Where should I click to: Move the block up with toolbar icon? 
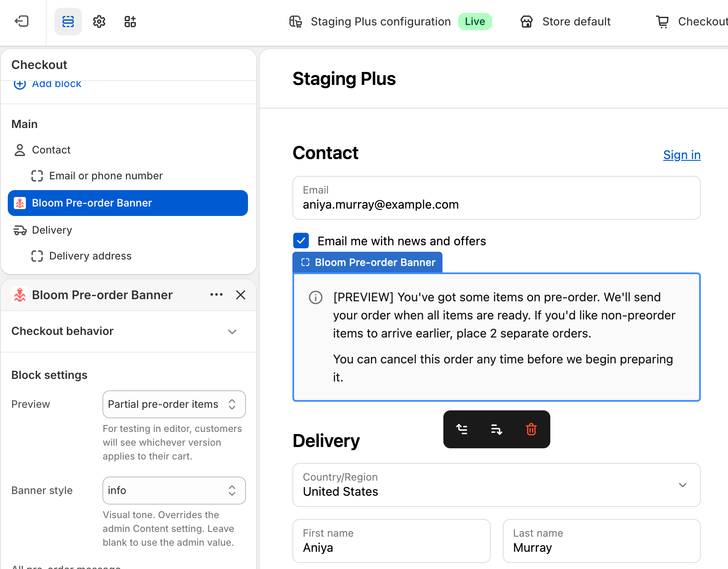point(462,429)
